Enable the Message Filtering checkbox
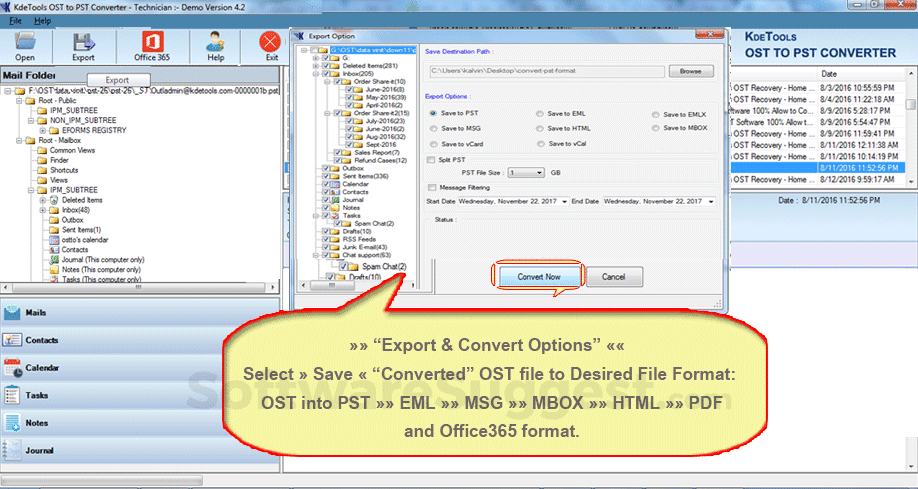This screenshot has height=489, width=918. (x=432, y=187)
